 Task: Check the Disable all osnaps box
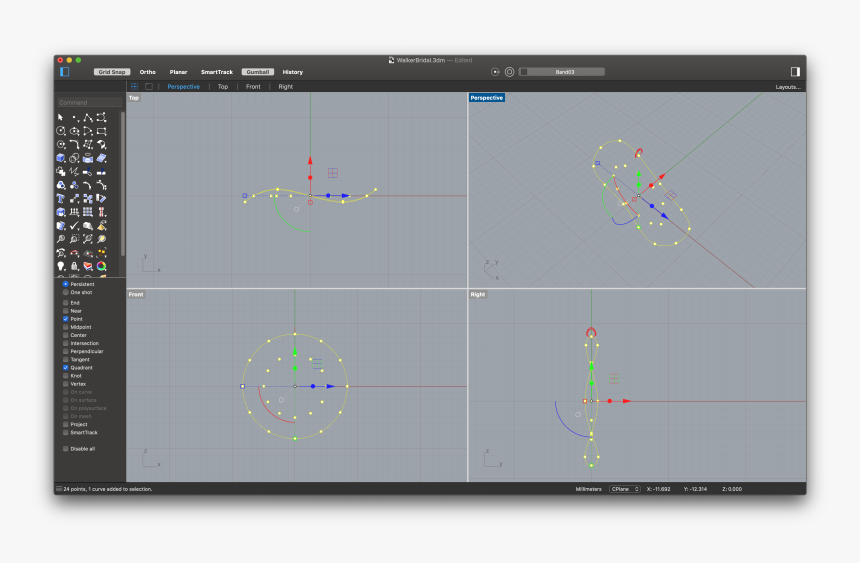65,449
